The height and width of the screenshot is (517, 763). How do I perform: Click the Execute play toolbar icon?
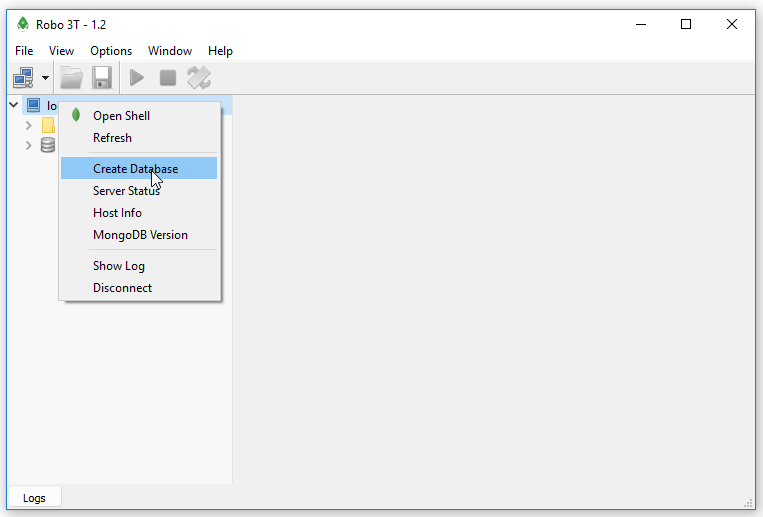137,78
